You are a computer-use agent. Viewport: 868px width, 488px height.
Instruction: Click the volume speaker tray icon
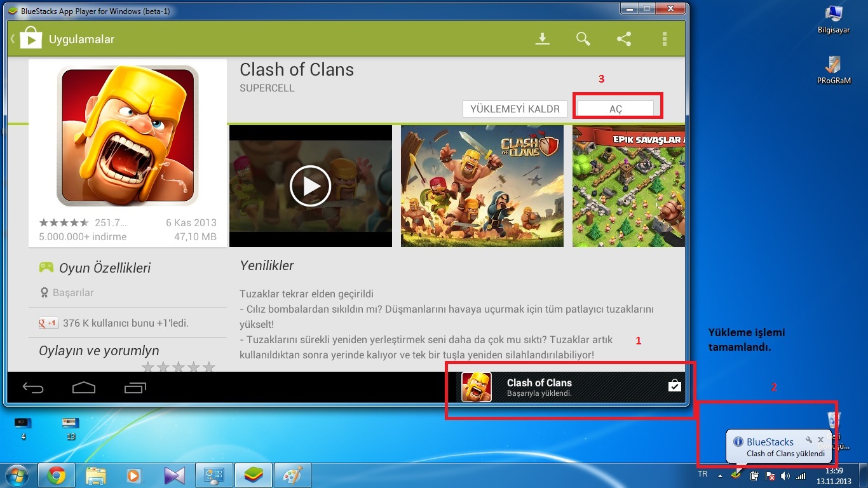pos(785,475)
